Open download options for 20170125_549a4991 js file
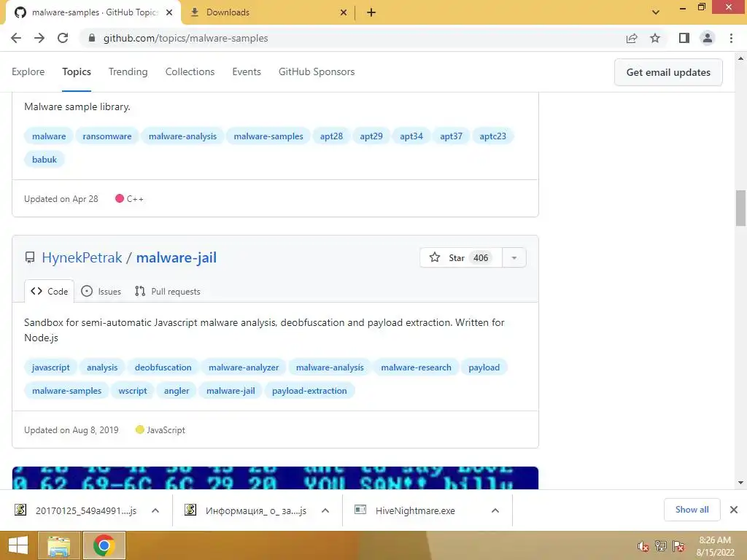The image size is (747, 560). [155, 510]
